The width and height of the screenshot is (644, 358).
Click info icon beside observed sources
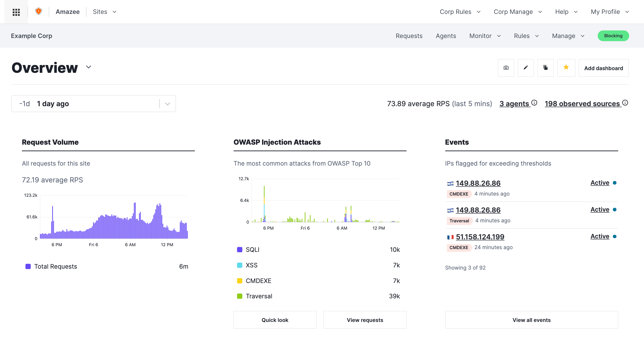(625, 103)
